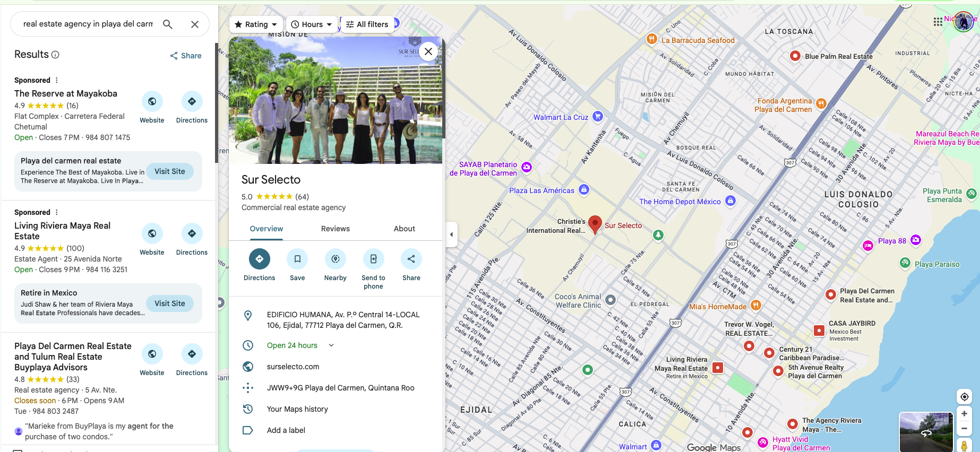Select CASA JAYBIRD Mexico Best Investment pin
This screenshot has width=980, height=452.
coord(819,331)
